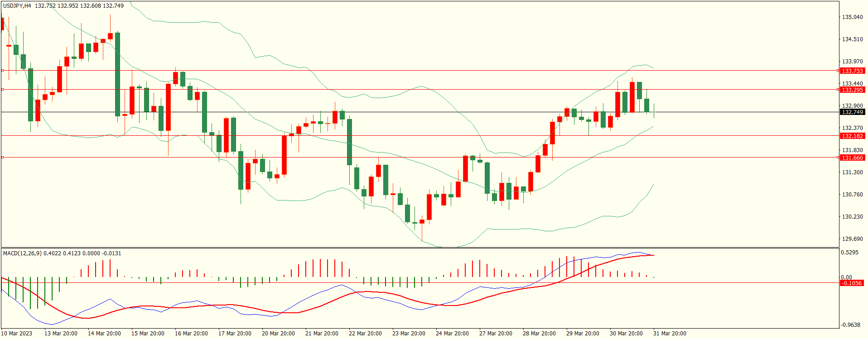Click the red 131.660 price level label
The image size is (868, 339).
tap(852, 158)
